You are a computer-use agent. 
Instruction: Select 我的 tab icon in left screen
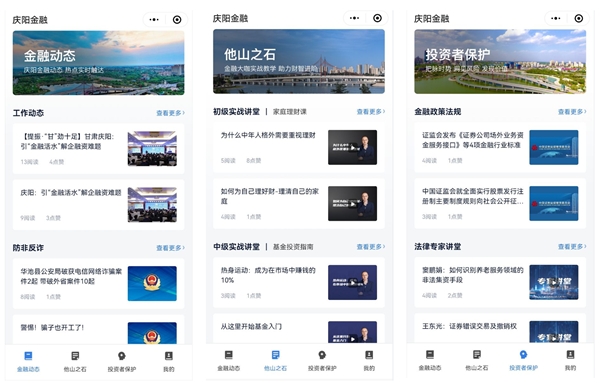pyautogui.click(x=169, y=356)
